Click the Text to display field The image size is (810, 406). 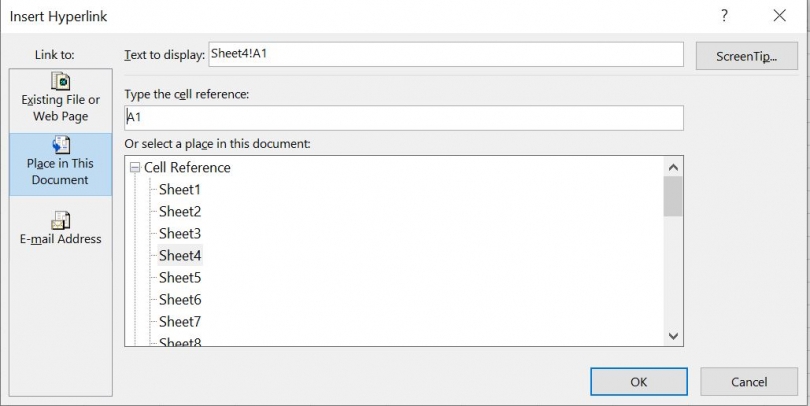[x=445, y=55]
